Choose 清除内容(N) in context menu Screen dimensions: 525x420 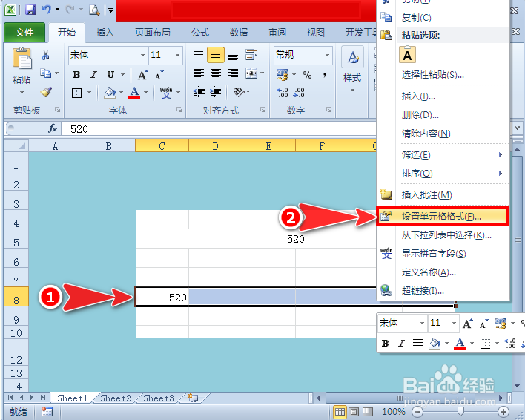tap(443, 134)
